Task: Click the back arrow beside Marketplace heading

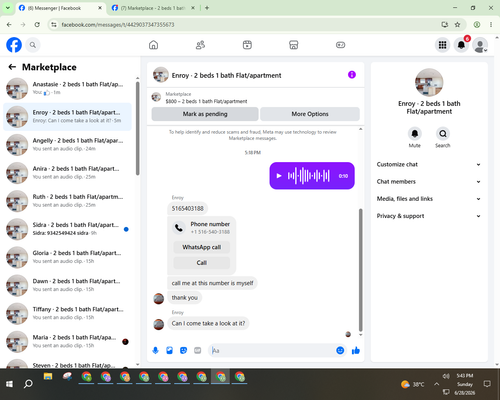Action: pos(12,67)
